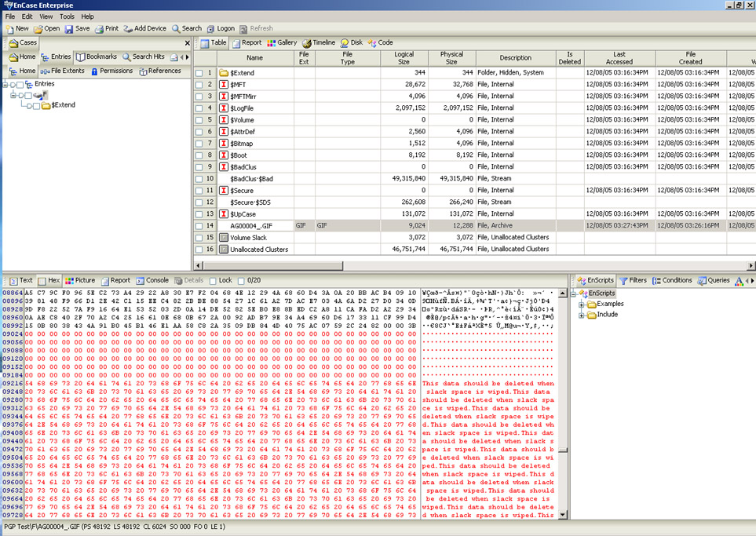Collapse the EnScripts root node
Image resolution: width=756 pixels, height=536 pixels.
tap(574, 294)
